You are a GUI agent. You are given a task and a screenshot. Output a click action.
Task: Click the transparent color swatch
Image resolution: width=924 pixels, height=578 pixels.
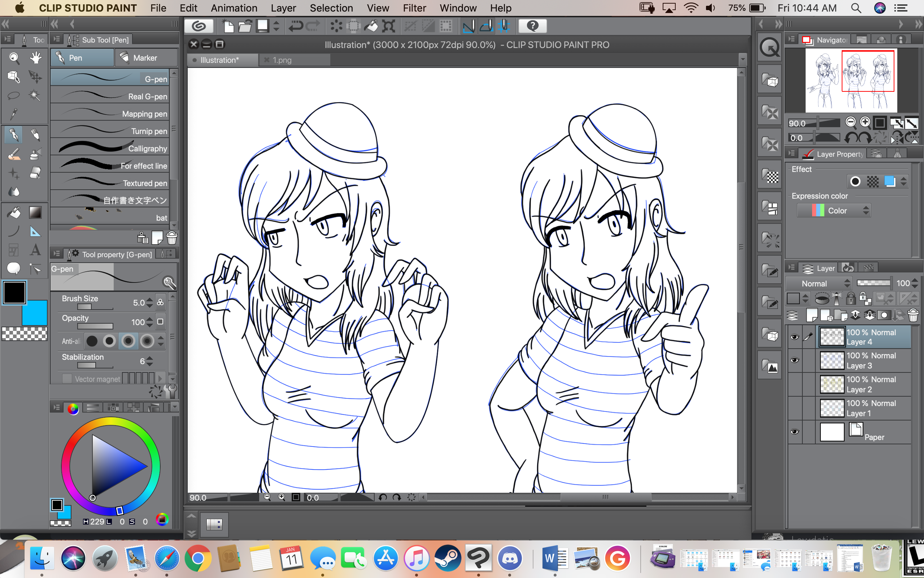click(x=25, y=333)
